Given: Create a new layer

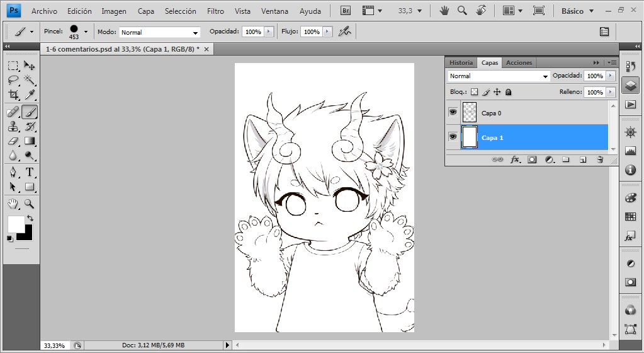Looking at the screenshot, I should point(583,159).
